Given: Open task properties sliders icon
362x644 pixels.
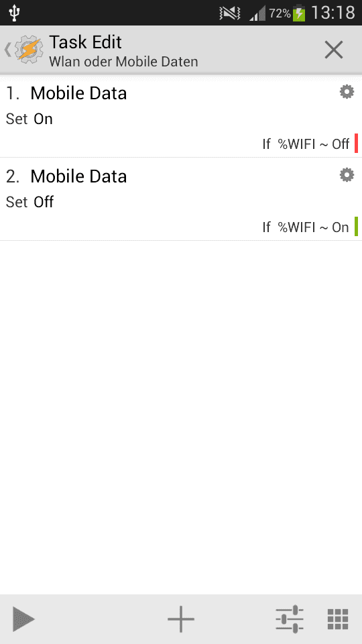Looking at the screenshot, I should [x=290, y=619].
